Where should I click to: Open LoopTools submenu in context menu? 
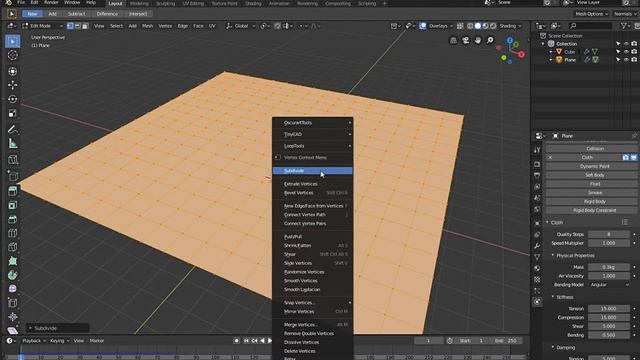[x=313, y=146]
